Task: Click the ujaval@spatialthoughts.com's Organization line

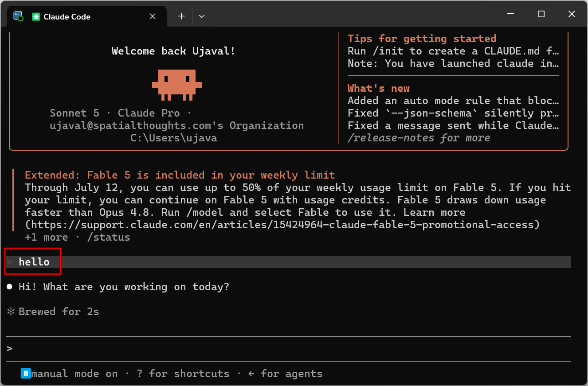Action: (177, 125)
